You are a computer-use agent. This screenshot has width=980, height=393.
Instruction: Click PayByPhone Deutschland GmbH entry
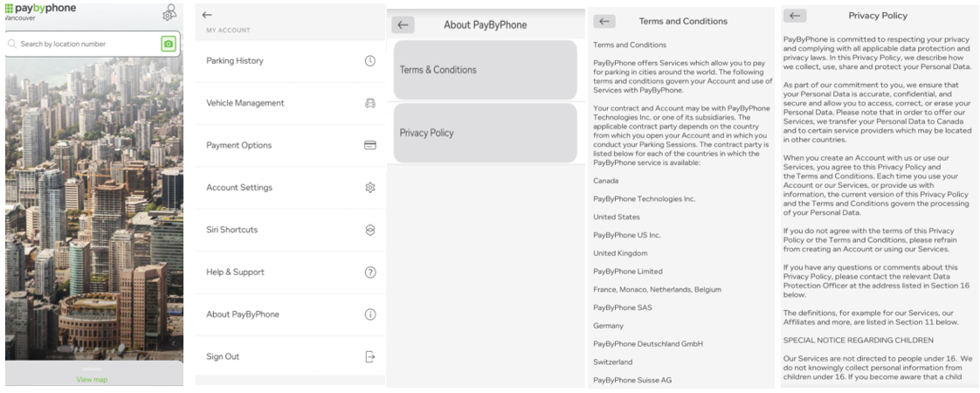[648, 343]
